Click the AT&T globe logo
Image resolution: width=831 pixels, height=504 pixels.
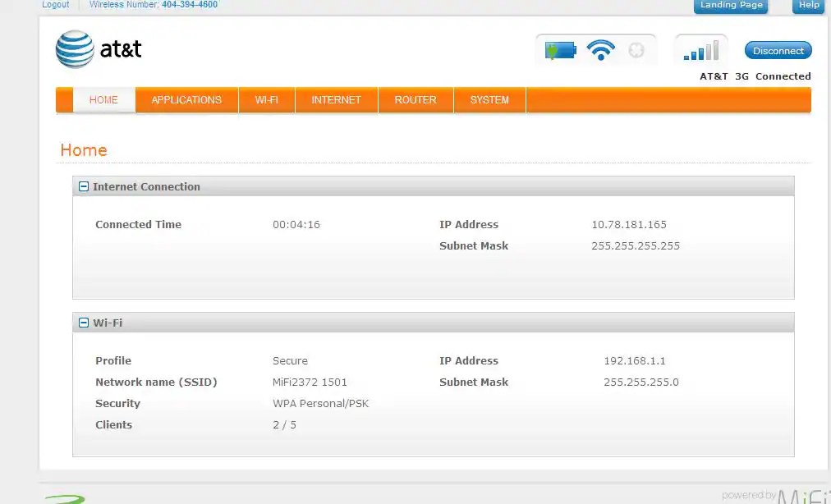[x=75, y=49]
